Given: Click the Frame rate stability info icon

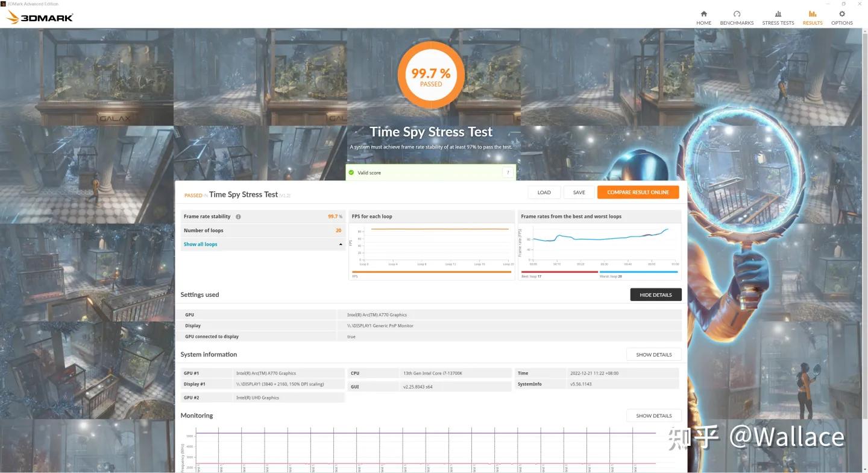Looking at the screenshot, I should tap(238, 217).
